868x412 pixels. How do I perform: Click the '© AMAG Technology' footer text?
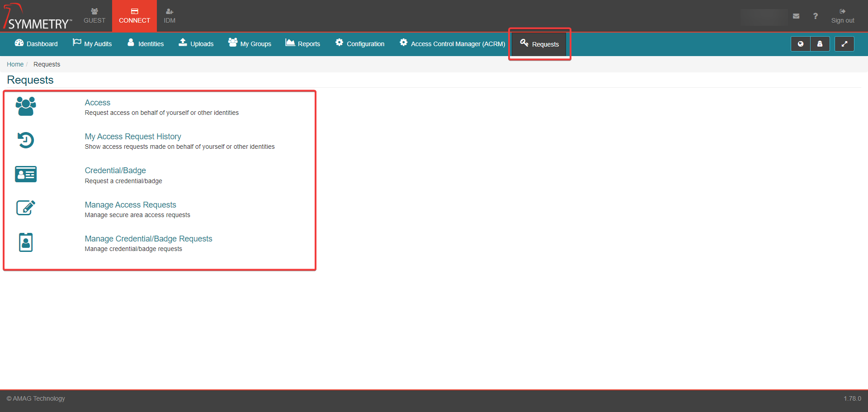[x=36, y=398]
